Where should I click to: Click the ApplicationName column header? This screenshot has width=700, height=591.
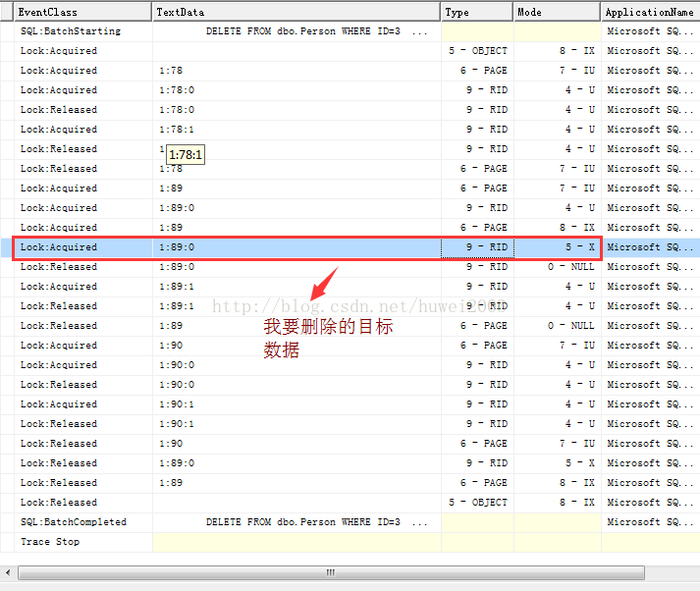tap(651, 12)
